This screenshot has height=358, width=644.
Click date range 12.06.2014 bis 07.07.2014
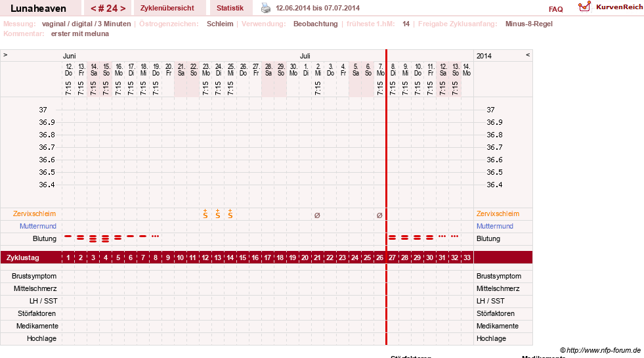click(x=318, y=8)
